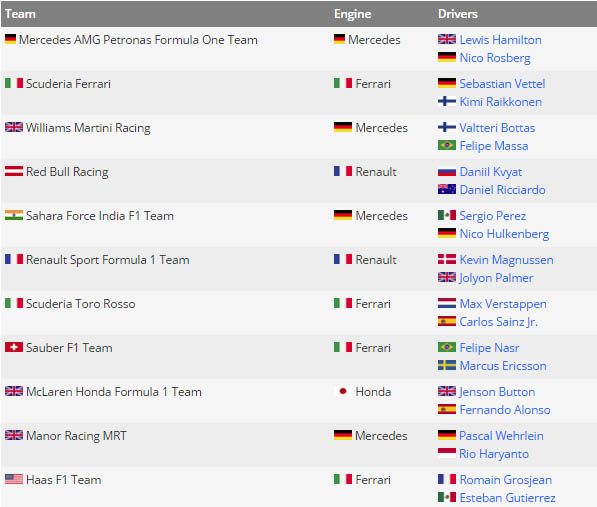Follow the Romain Grosjean link

506,480
